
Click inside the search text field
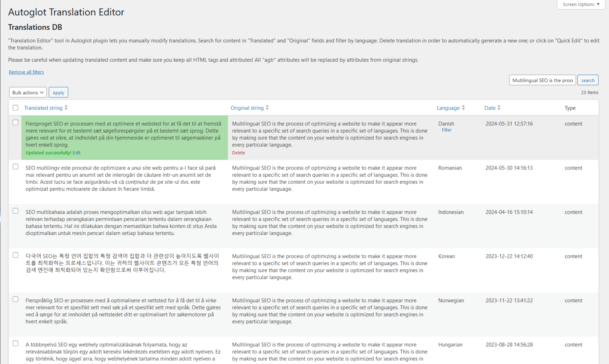click(542, 80)
